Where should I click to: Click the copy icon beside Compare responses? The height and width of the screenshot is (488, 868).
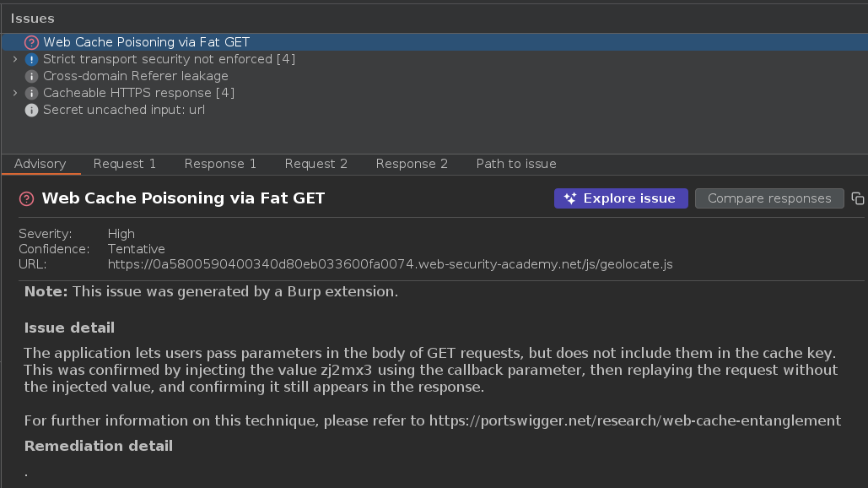[858, 198]
